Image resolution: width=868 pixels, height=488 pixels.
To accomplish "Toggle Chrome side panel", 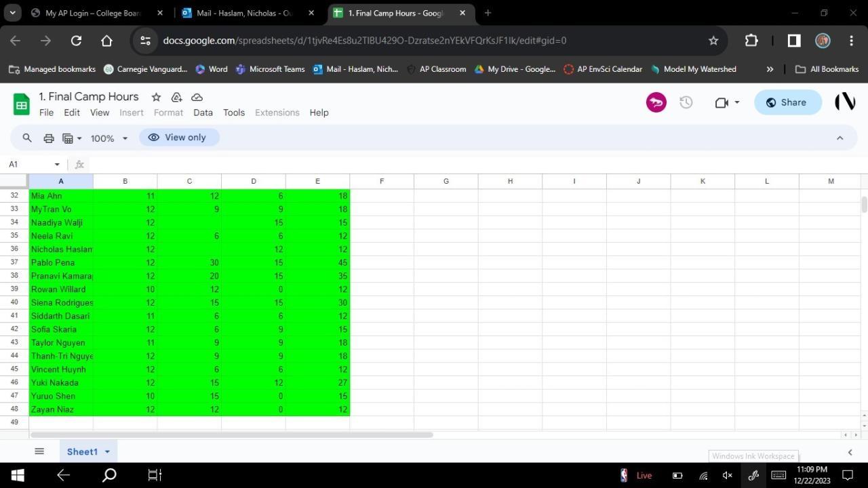I will (x=793, y=41).
